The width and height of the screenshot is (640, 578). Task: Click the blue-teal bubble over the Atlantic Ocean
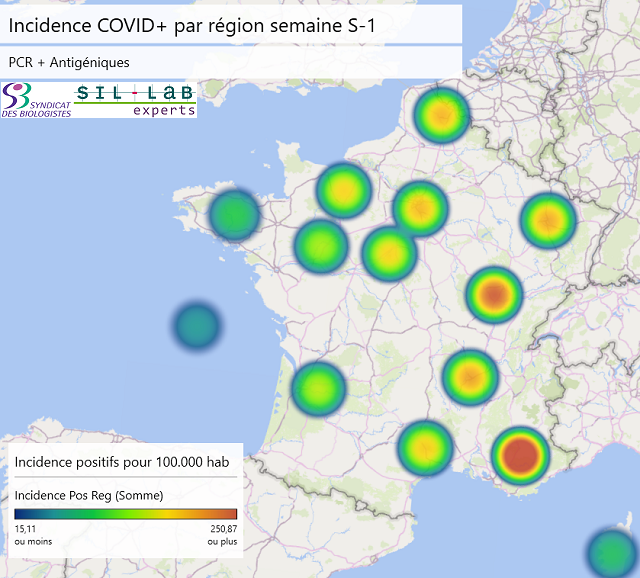coord(197,326)
